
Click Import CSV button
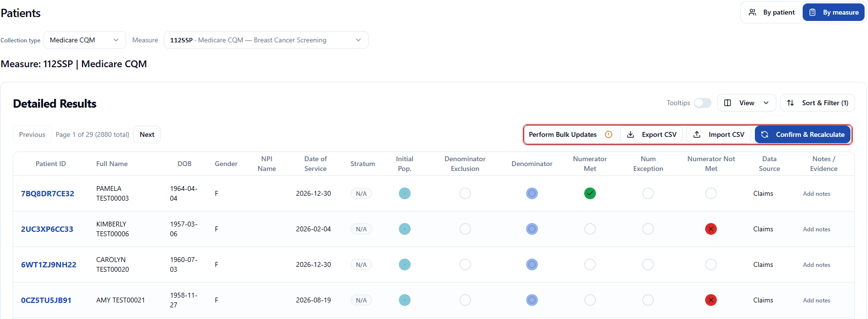click(719, 134)
